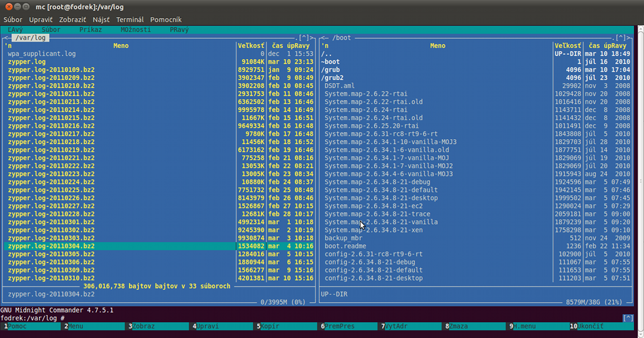Open the Zobraziť menu
This screenshot has height=338, width=644.
[x=72, y=20]
